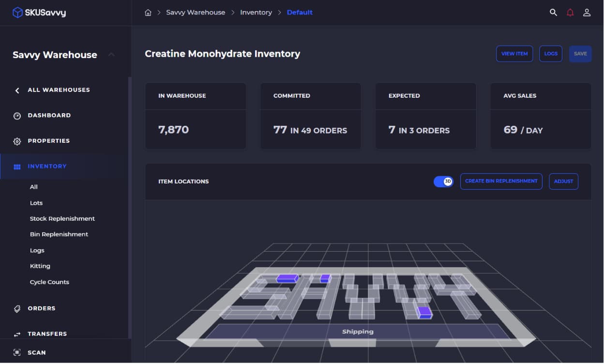Click the Scan barcode icon
Viewport: 604px width, 364px height.
17,353
